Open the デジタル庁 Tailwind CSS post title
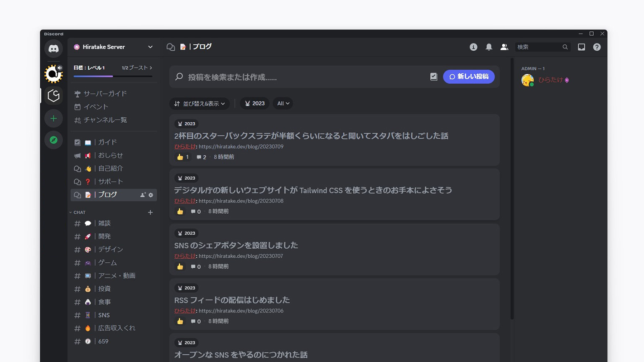Viewport: 644px width, 362px height. pyautogui.click(x=313, y=190)
